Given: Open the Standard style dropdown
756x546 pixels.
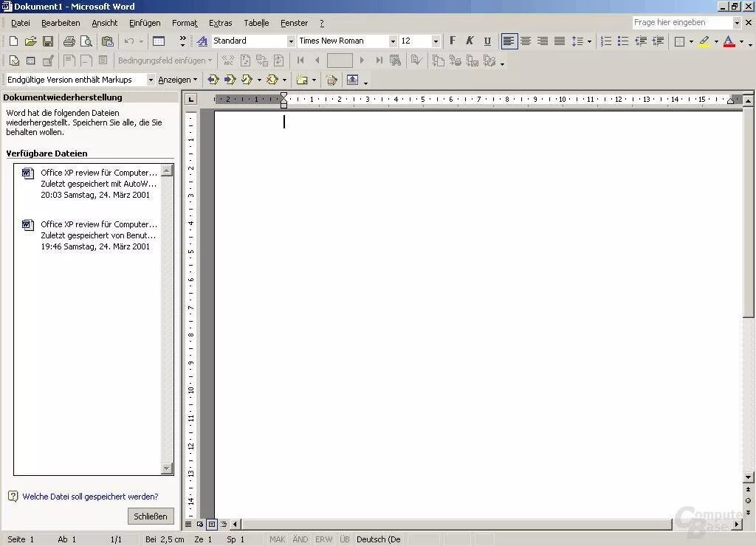Looking at the screenshot, I should point(291,41).
